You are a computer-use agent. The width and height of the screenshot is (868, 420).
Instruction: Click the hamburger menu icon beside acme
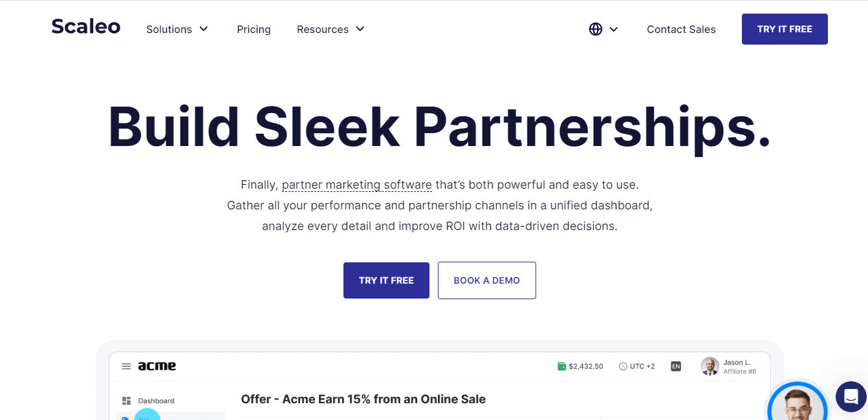coord(126,366)
